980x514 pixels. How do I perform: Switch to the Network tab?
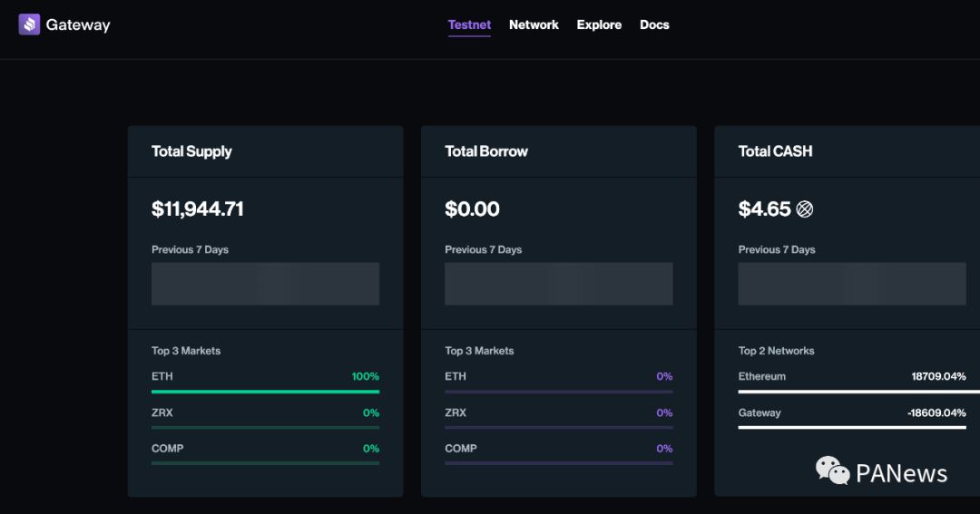534,25
